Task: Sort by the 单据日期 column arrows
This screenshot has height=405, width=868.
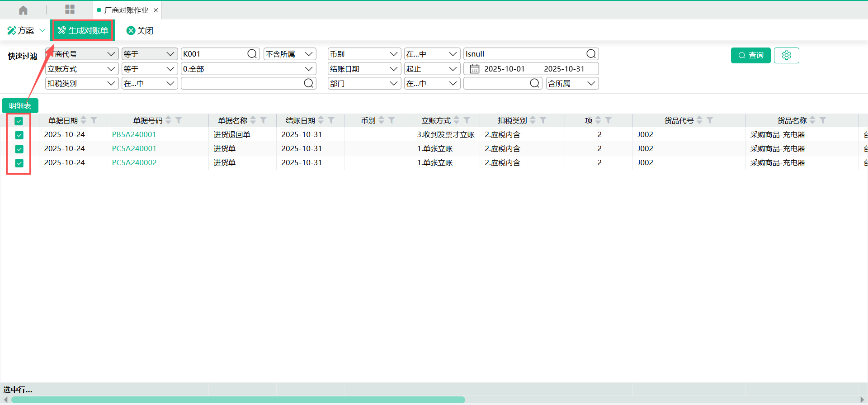Action: coord(84,120)
